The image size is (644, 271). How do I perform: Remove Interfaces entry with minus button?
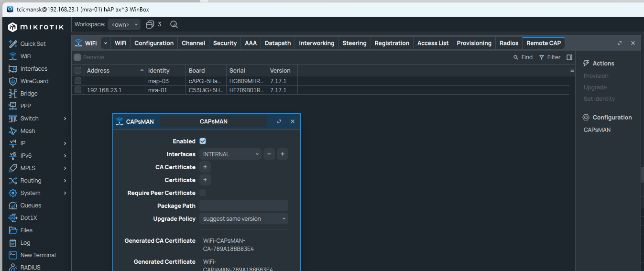point(269,154)
